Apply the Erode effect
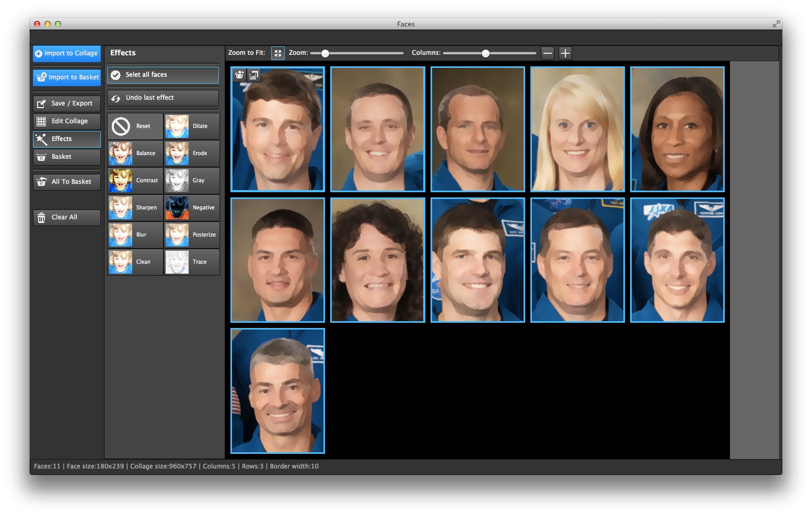The height and width of the screenshot is (516, 812). click(192, 154)
